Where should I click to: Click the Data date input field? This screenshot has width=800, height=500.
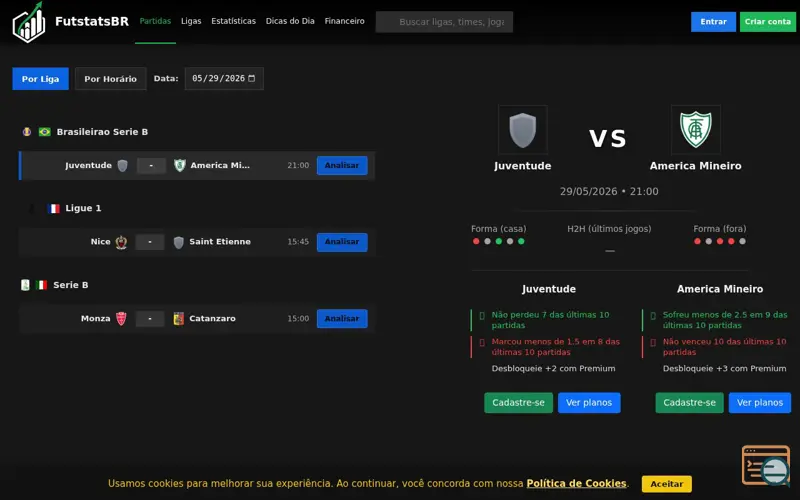point(224,79)
